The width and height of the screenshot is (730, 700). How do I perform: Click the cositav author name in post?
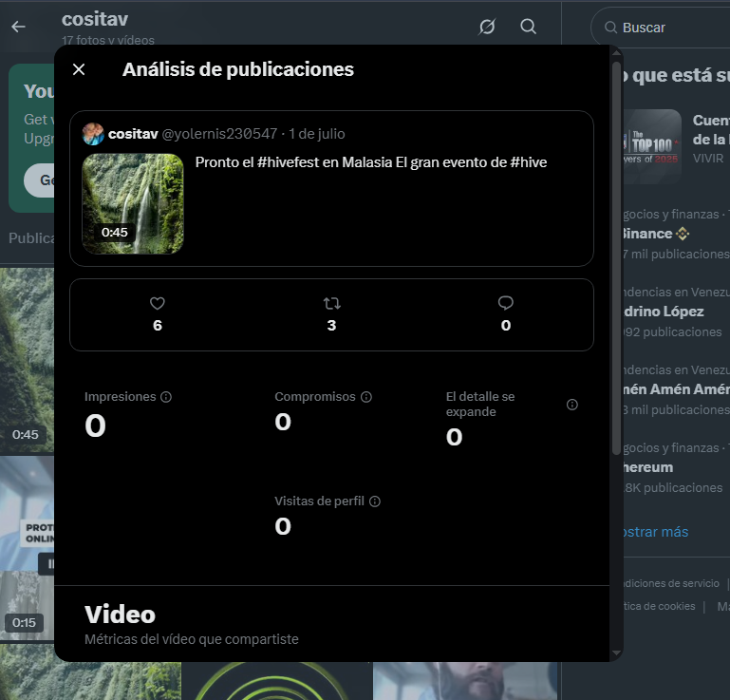133,134
